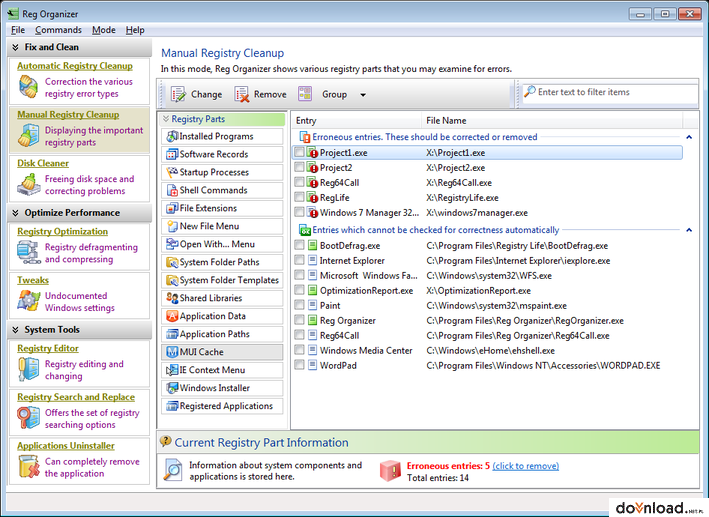Collapse the Fix and Clean section
This screenshot has height=517, width=709.
[15, 47]
